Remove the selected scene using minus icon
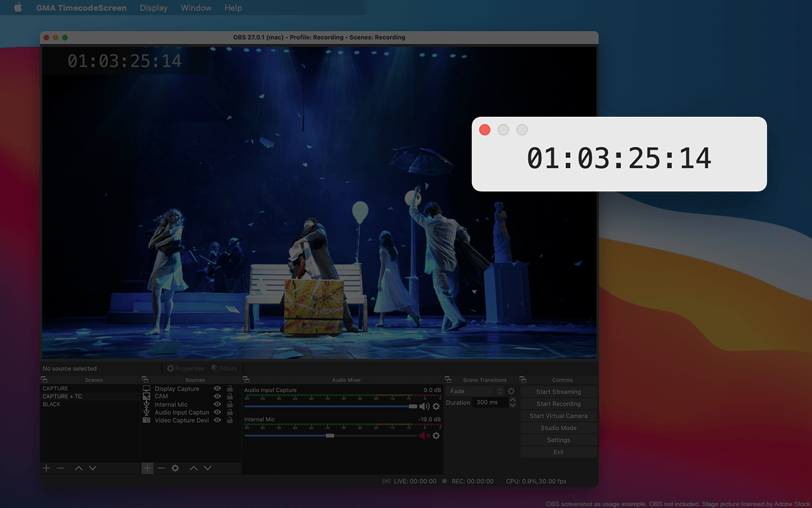 pos(60,468)
